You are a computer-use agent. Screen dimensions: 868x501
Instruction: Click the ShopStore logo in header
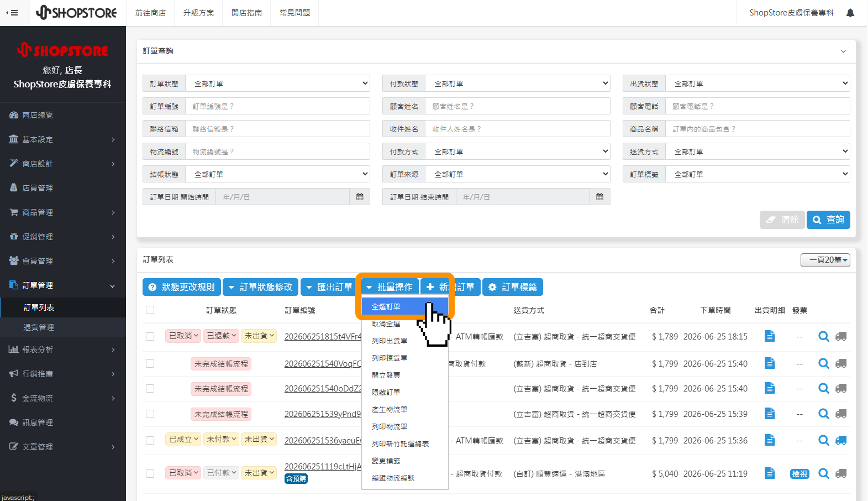pos(76,12)
